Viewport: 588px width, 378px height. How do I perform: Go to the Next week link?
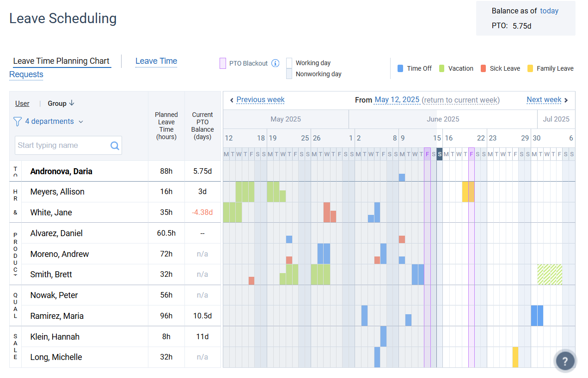click(x=544, y=100)
